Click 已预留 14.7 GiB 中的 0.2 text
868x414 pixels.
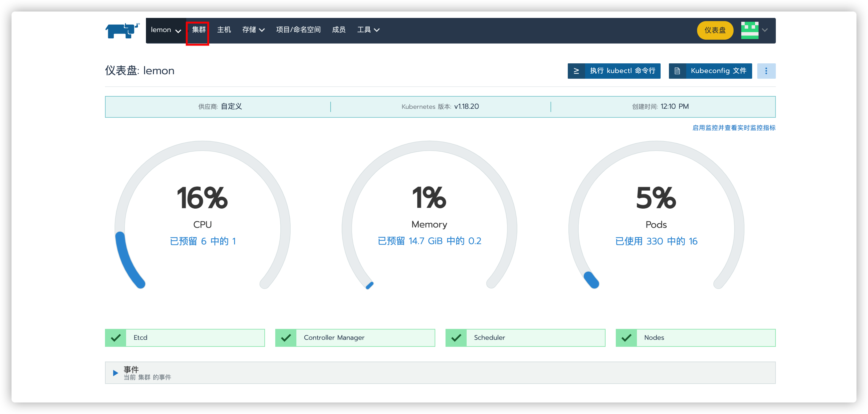429,241
